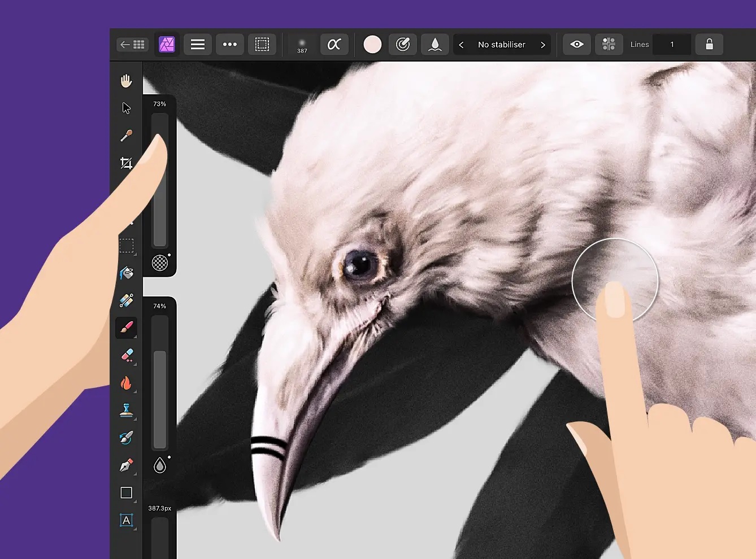Toggle the padlock protect button
This screenshot has width=756, height=559.
(709, 45)
